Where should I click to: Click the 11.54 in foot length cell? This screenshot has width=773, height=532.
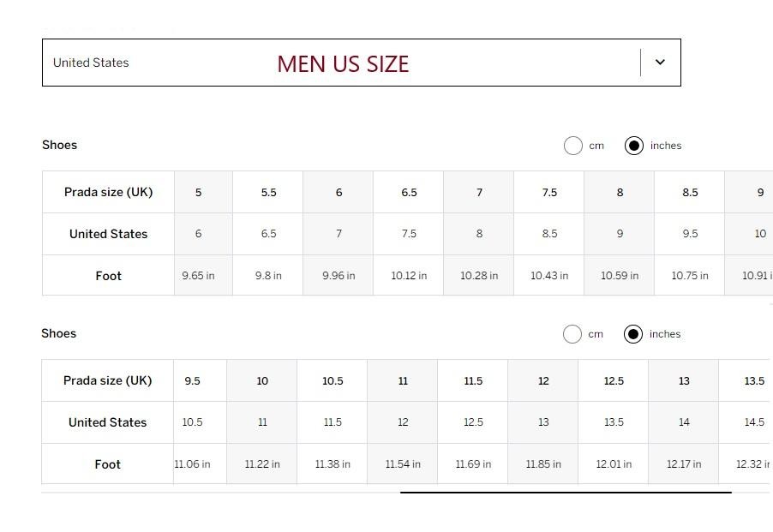click(x=403, y=464)
